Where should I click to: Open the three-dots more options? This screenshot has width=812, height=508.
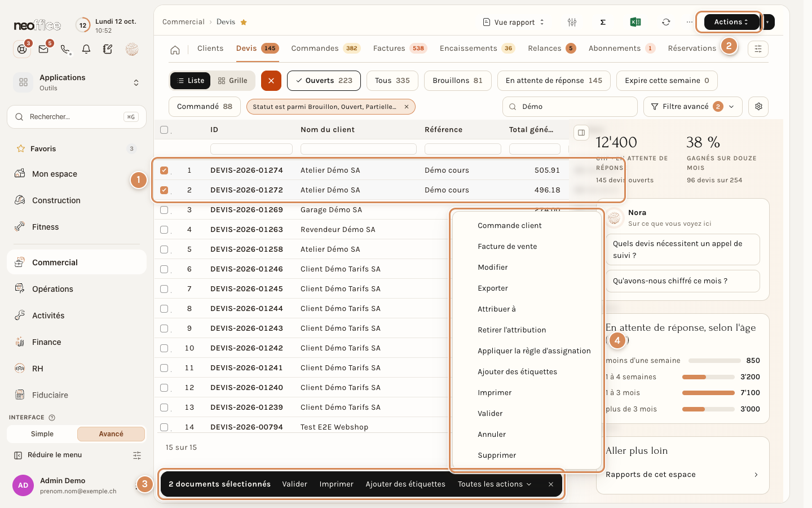[690, 22]
